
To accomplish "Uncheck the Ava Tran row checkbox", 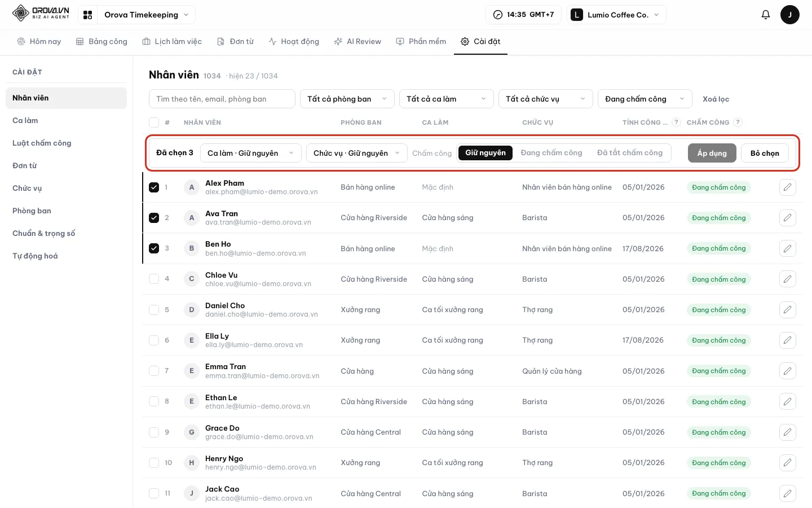I will [x=154, y=218].
